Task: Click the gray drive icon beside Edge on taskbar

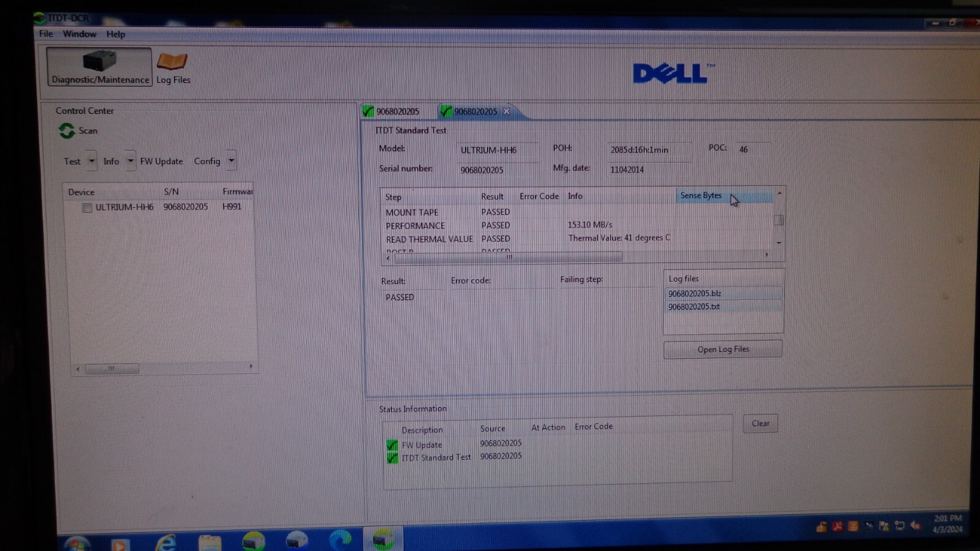Action: coord(296,540)
